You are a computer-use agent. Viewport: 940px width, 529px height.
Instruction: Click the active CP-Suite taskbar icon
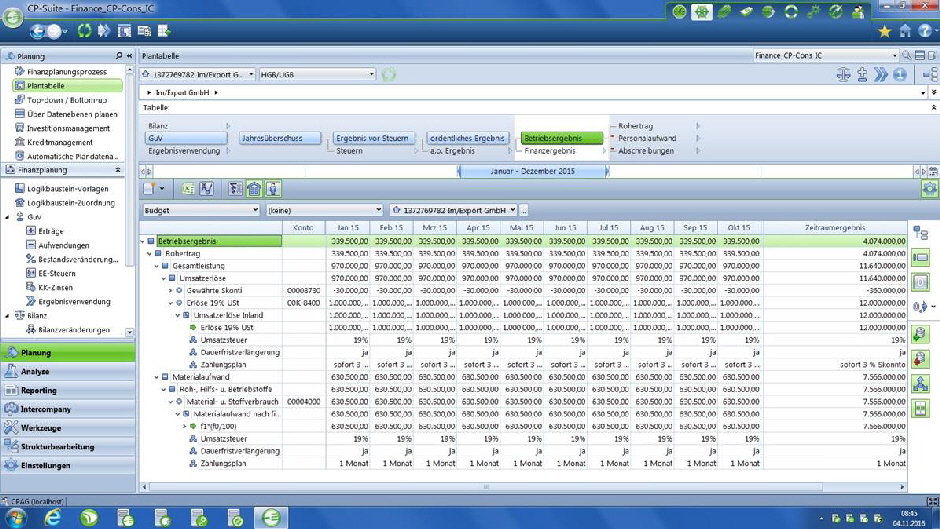pyautogui.click(x=270, y=518)
